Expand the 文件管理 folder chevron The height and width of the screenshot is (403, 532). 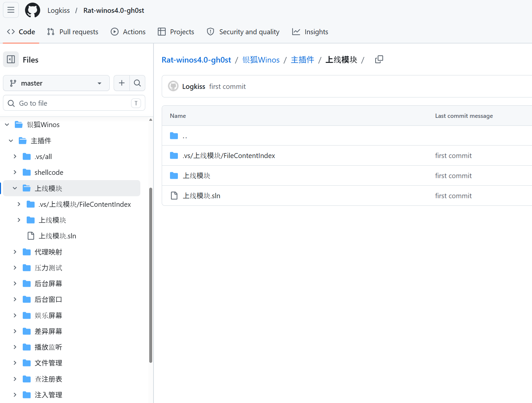(15, 363)
